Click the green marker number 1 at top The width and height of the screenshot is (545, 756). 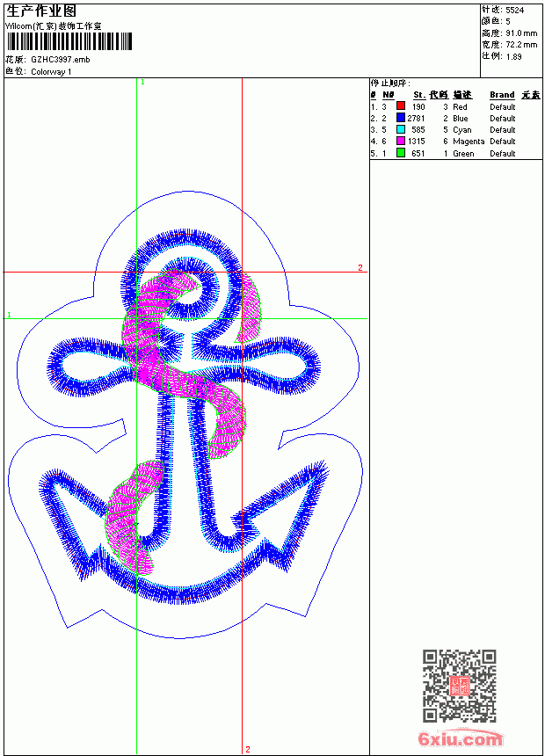point(142,83)
